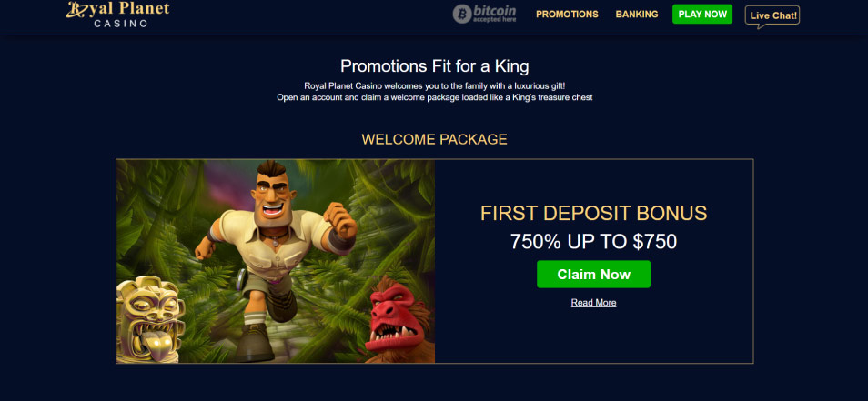Click the golden tiki mask statue
Screen dimensions: 868x401
click(x=149, y=318)
